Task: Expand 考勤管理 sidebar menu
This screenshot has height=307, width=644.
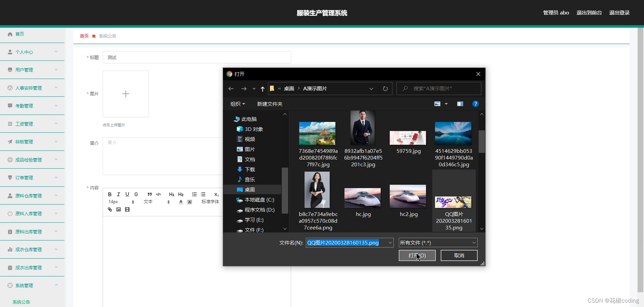Action: (32, 106)
